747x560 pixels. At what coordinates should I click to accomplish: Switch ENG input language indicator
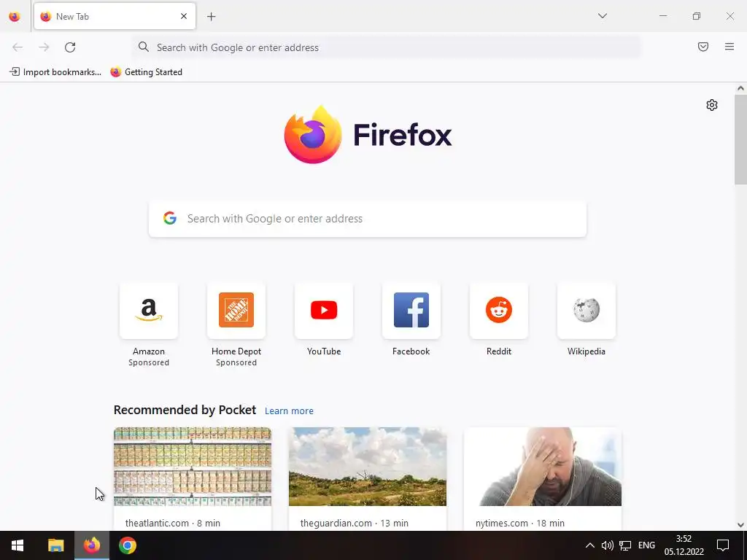pos(646,545)
